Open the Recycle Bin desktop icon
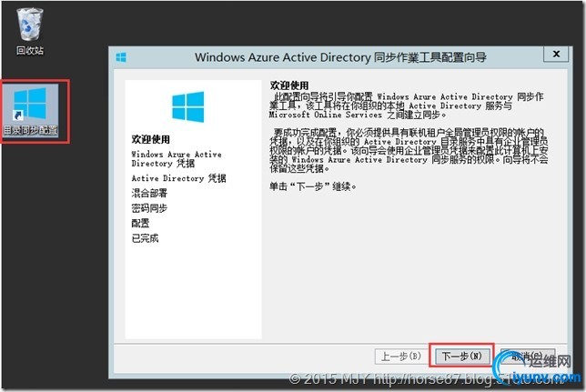 click(x=30, y=32)
